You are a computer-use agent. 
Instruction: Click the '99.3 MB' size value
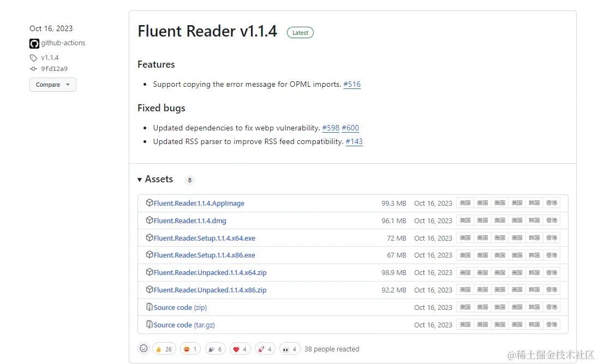click(394, 204)
